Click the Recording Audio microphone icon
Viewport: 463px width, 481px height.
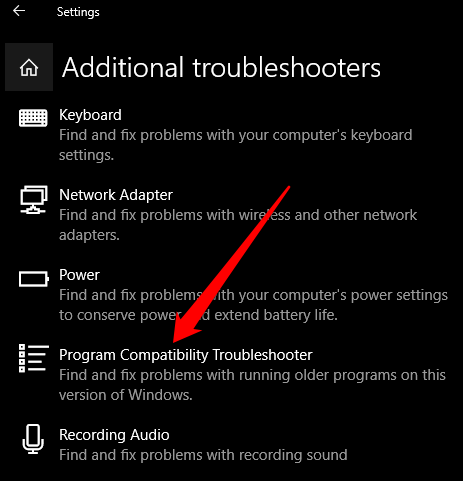(x=33, y=439)
